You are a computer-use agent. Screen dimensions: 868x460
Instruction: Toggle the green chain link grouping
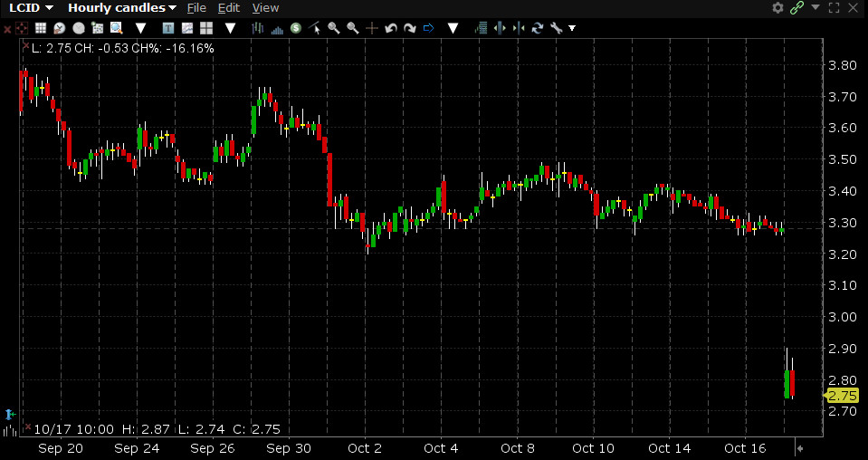click(x=796, y=8)
